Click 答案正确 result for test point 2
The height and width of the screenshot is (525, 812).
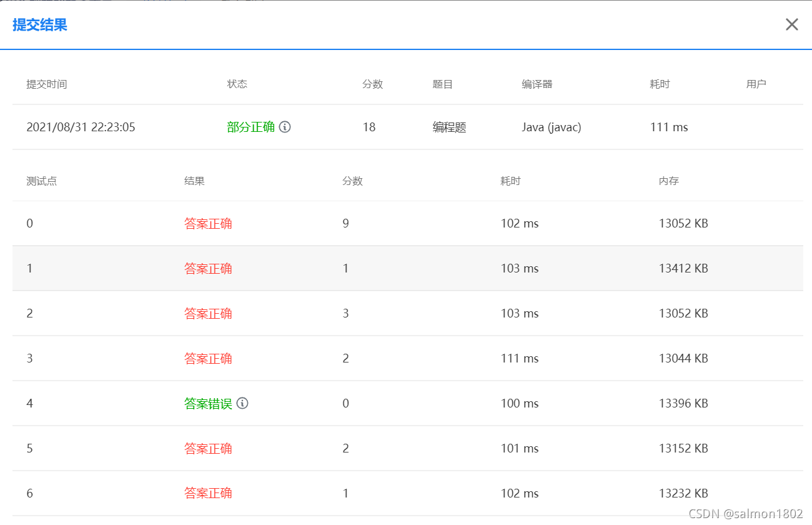(208, 313)
